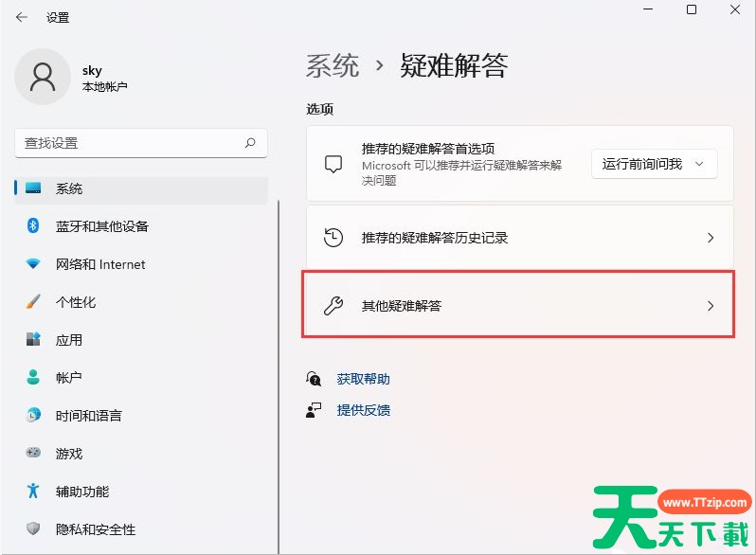The height and width of the screenshot is (555, 756).
Task: Click the 隐私和安全性 shield icon
Action: pos(33,529)
